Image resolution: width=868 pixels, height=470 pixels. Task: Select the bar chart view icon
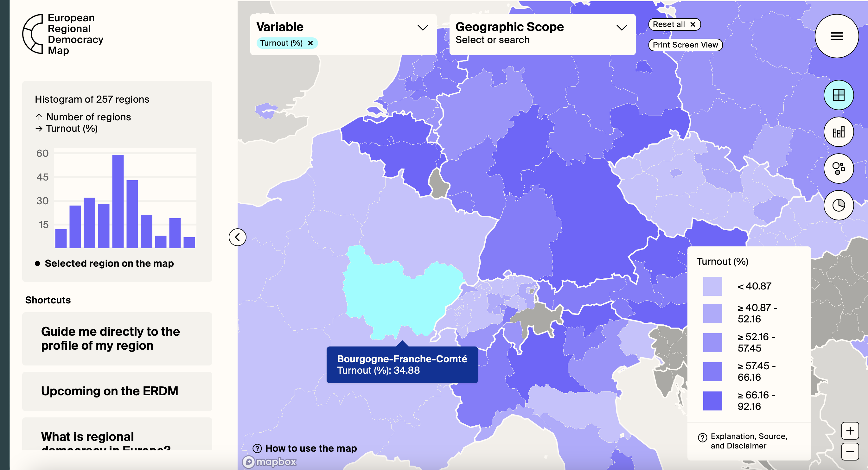tap(839, 131)
